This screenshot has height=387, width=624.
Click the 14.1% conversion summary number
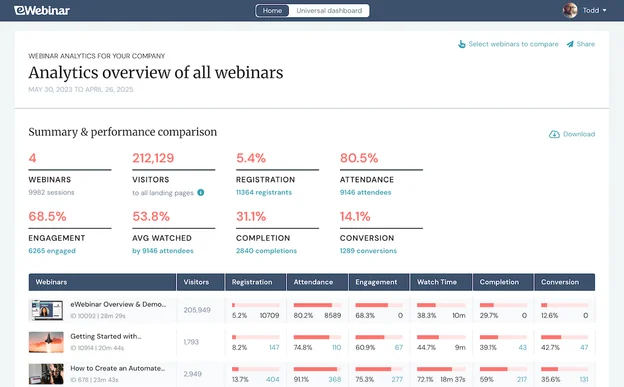(355, 217)
